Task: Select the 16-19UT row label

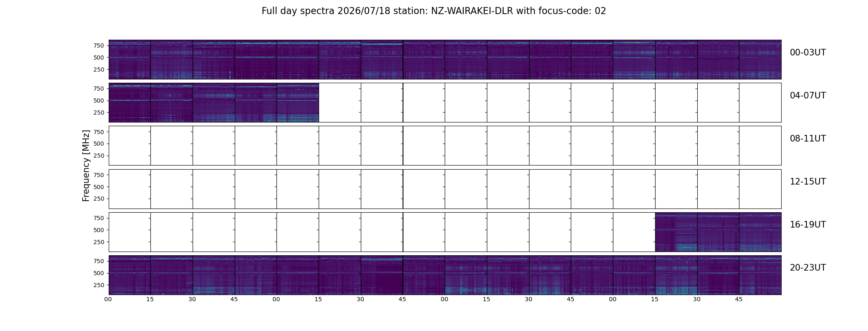Action: click(808, 225)
